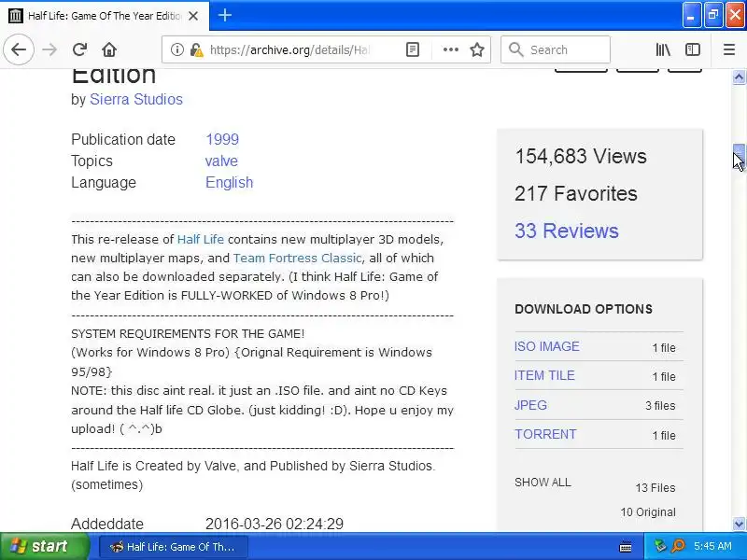
Task: Bookmark this page with the star
Action: pyautogui.click(x=477, y=49)
